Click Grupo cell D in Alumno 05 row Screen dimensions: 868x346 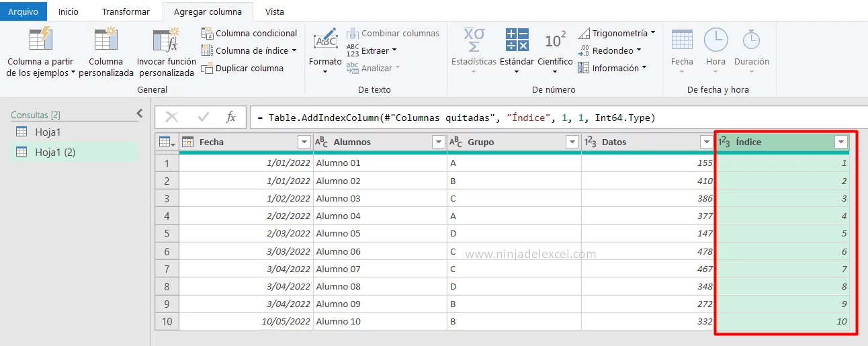click(514, 233)
